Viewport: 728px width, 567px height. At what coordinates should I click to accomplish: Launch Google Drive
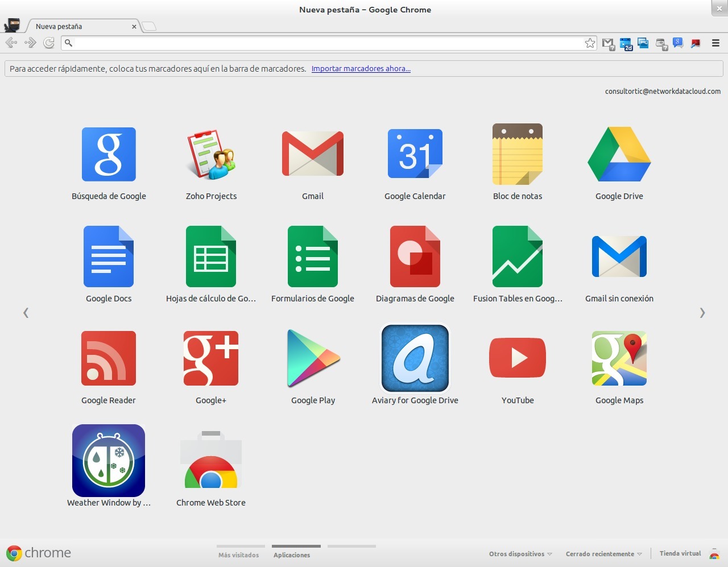coord(619,153)
